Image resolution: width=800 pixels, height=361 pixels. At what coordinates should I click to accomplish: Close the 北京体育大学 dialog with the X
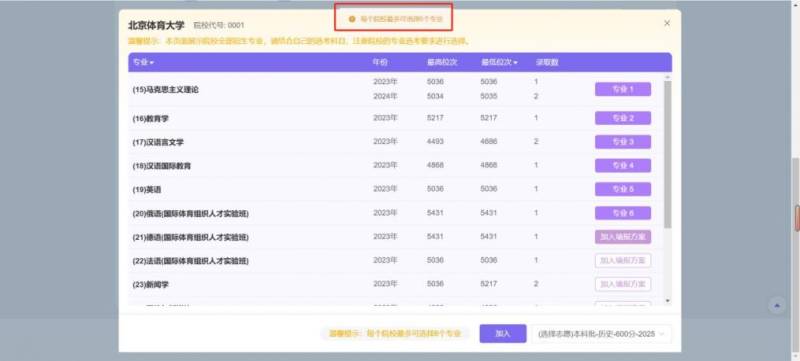[667, 23]
